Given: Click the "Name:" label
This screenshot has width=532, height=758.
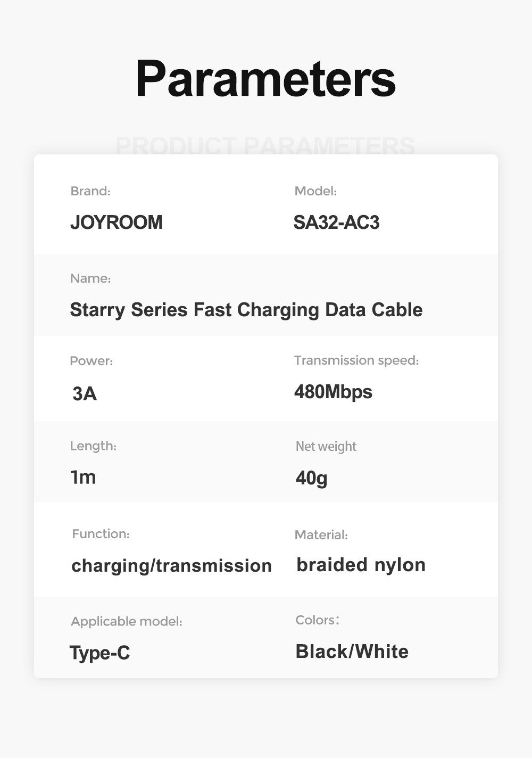Looking at the screenshot, I should pyautogui.click(x=90, y=278).
